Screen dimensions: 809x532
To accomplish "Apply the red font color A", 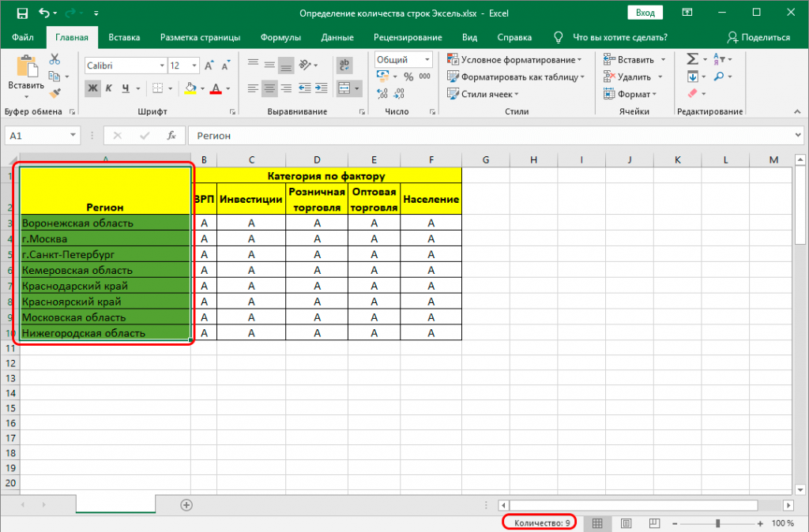I will [x=216, y=88].
